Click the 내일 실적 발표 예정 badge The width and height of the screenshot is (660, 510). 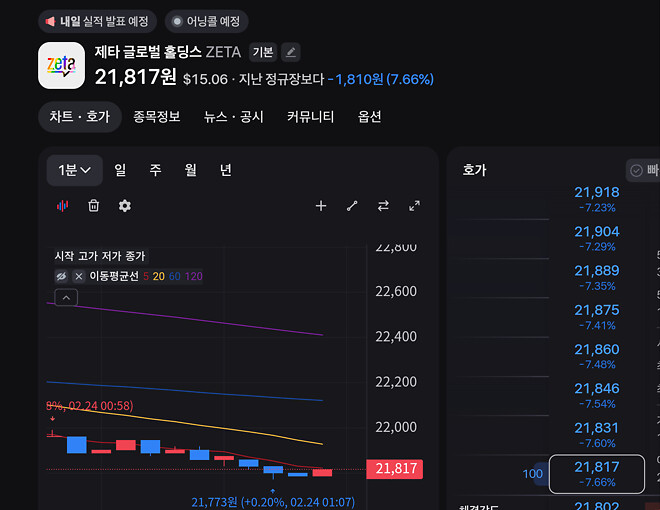pos(98,21)
